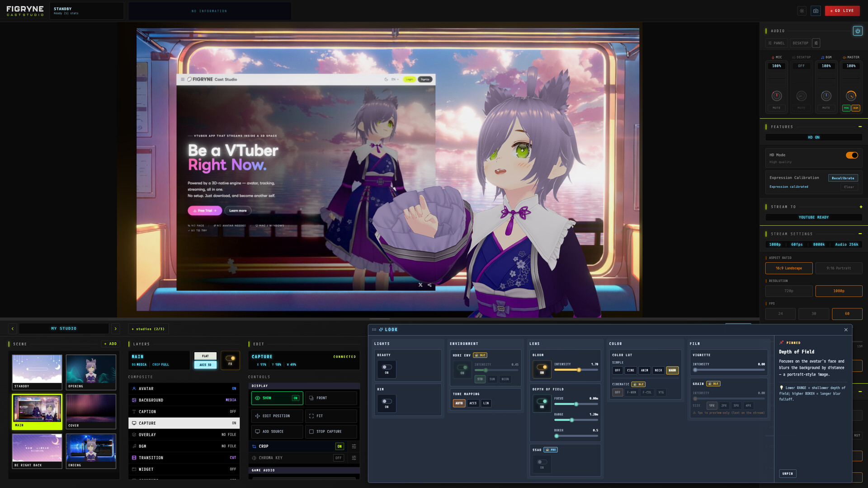Click STOP CAPTURE button

click(331, 432)
